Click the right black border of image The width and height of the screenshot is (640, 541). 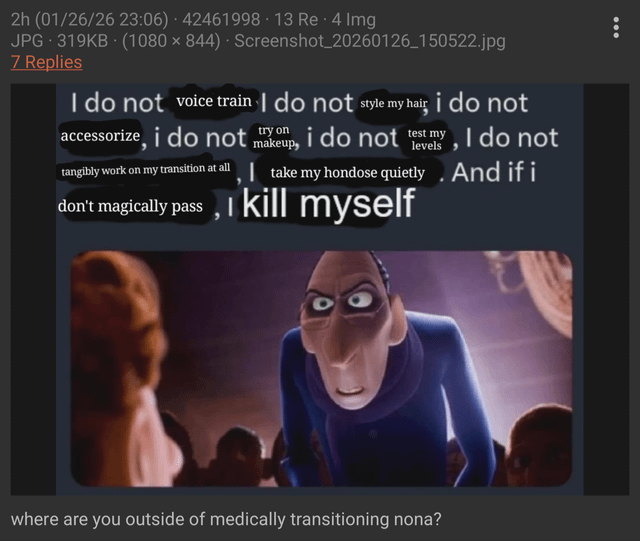606,289
